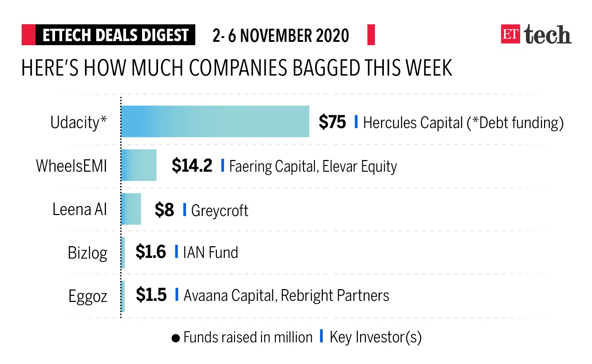Click the Udacity funding bar
Viewport: 592px width, 364px height.
click(215, 121)
